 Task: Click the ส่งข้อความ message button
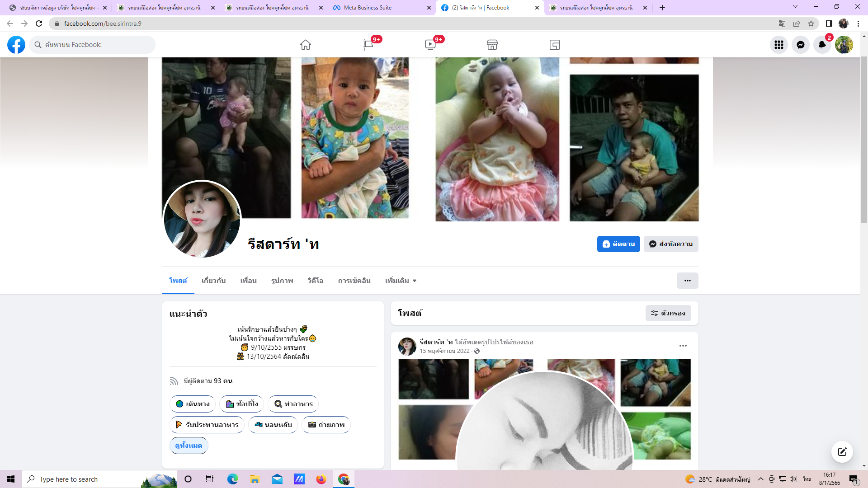[671, 244]
